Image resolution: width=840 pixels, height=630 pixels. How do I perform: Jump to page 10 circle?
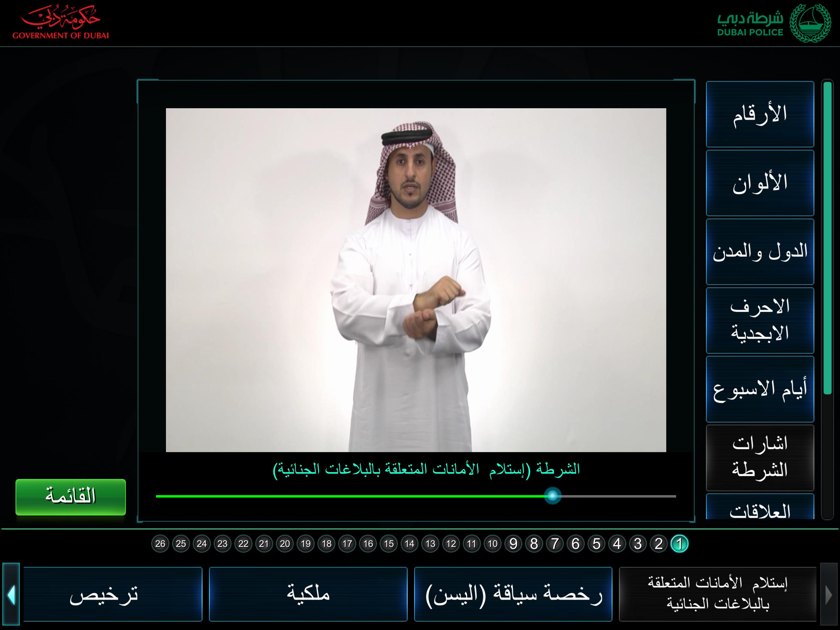coord(493,544)
